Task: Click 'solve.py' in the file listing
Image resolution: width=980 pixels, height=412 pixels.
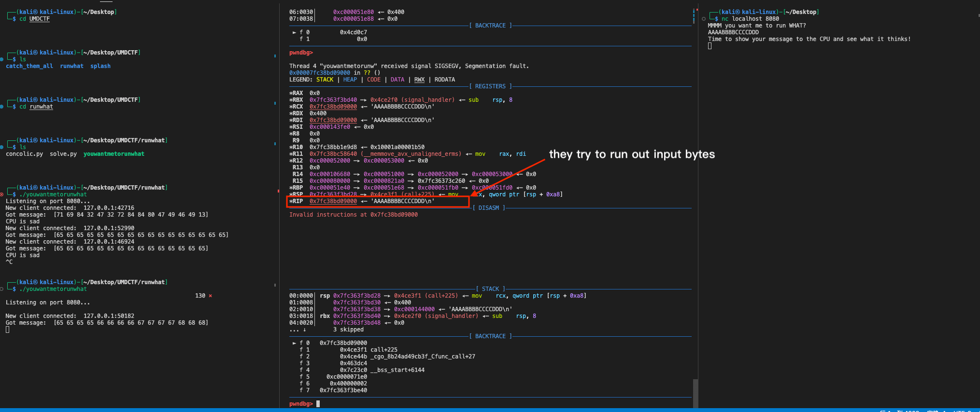Action: (63, 154)
